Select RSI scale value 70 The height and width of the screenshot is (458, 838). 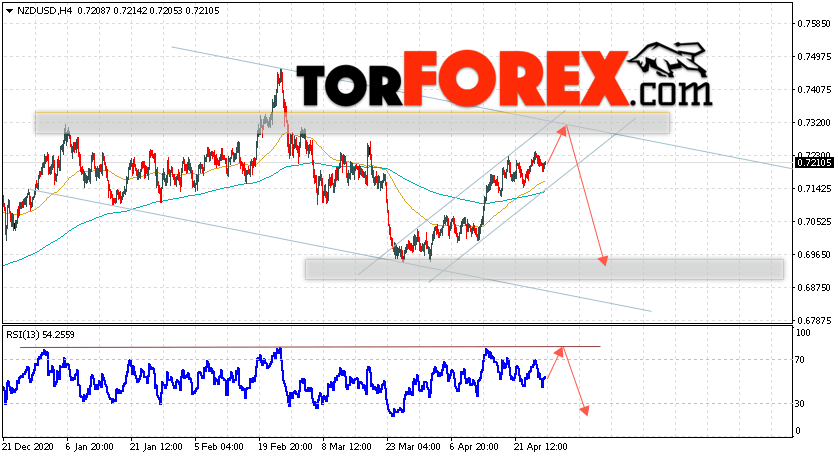(x=800, y=360)
